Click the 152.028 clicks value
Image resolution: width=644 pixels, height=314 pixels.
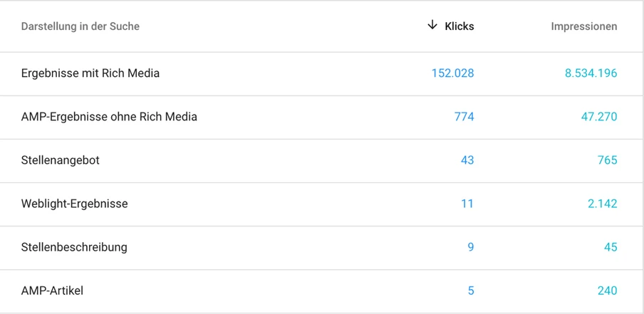tap(452, 73)
